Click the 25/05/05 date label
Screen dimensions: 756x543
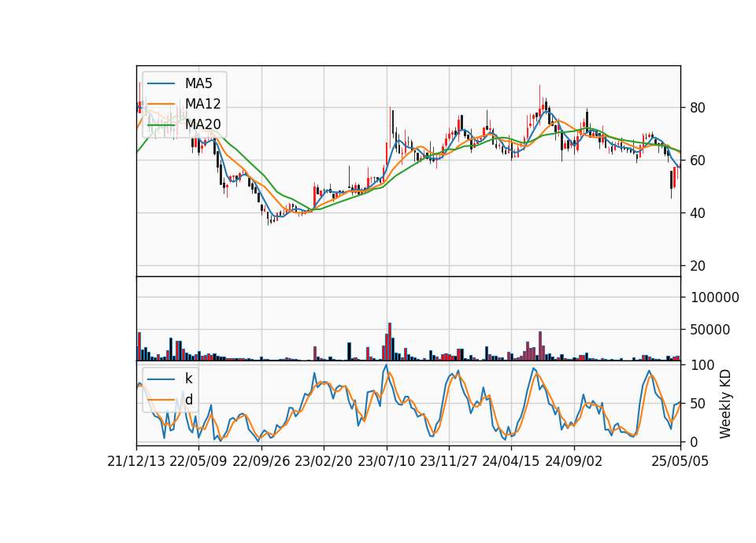coord(680,461)
